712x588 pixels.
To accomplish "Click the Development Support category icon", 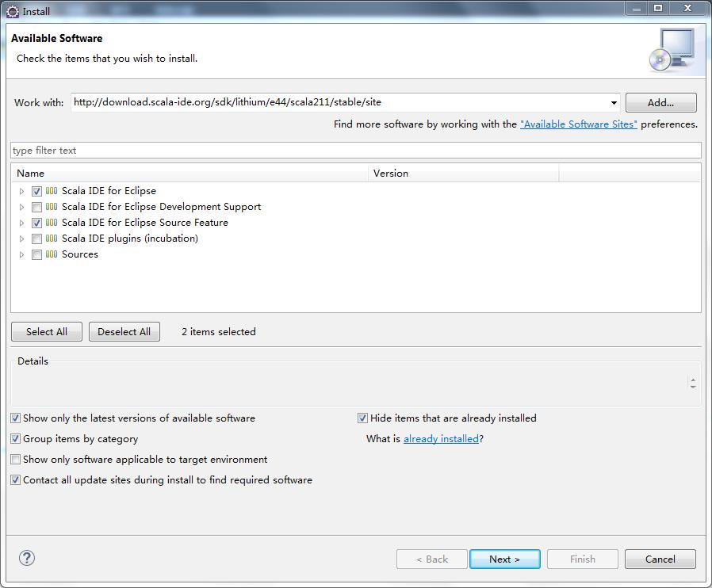I will pos(52,207).
